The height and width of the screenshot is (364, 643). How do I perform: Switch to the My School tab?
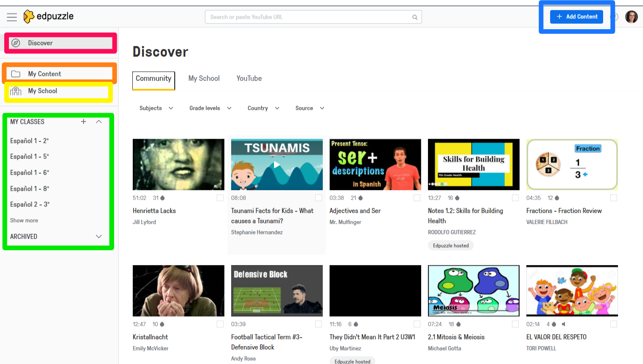click(x=204, y=78)
